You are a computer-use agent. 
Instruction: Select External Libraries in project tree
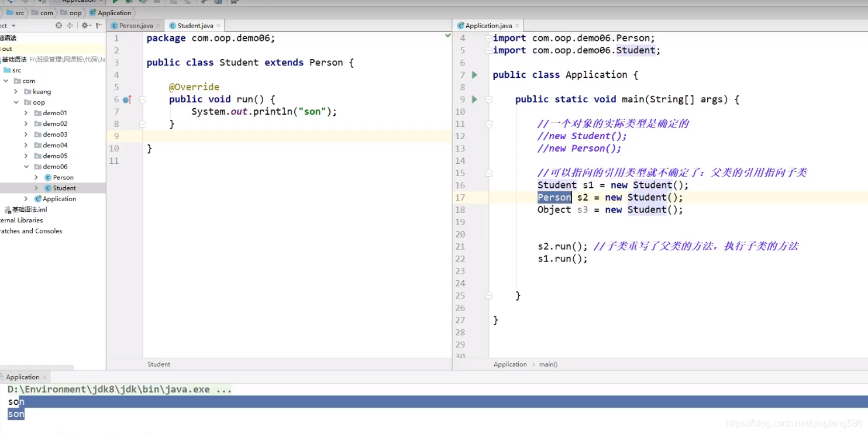(x=21, y=221)
